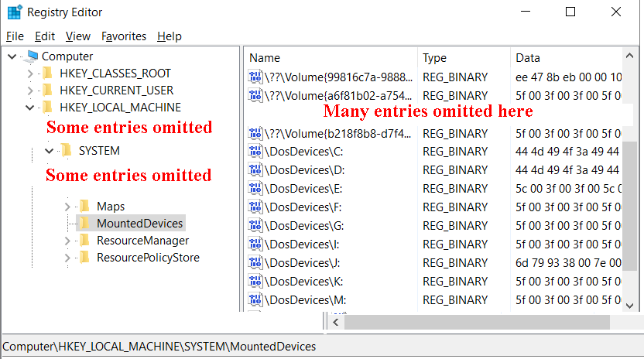Click the Computer icon in the tree
Image resolution: width=644 pixels, height=359 pixels.
pyautogui.click(x=31, y=56)
